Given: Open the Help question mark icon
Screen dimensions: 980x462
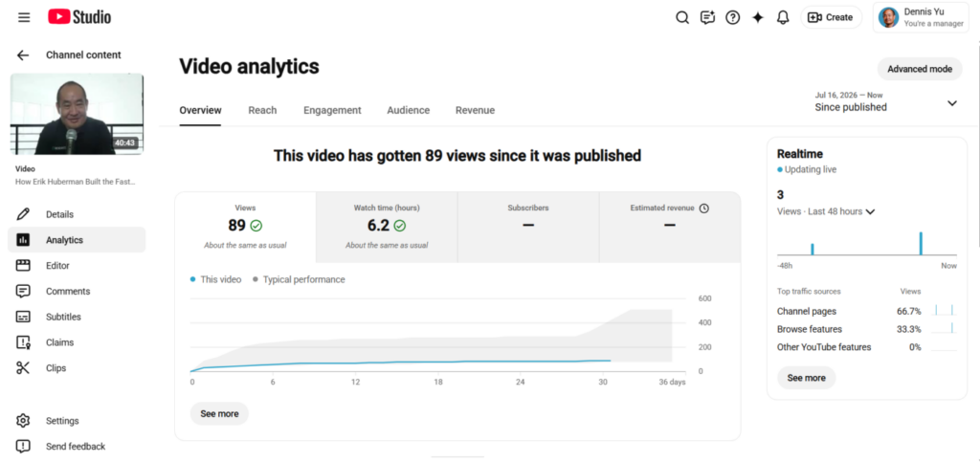Looking at the screenshot, I should (x=732, y=17).
